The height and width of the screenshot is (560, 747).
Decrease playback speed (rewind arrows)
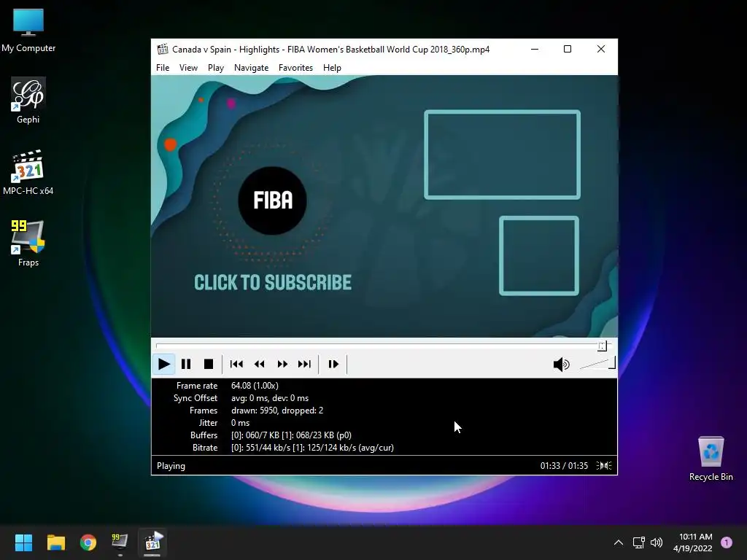click(x=259, y=365)
